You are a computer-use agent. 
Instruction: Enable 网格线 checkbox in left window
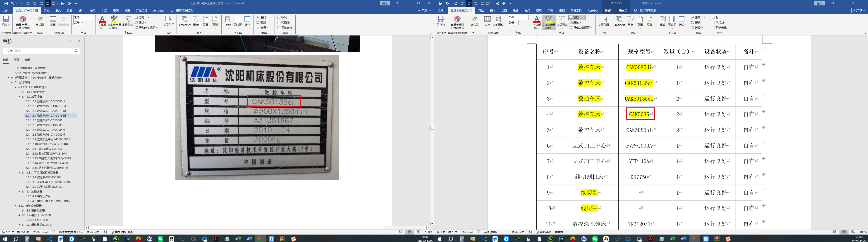point(279,23)
